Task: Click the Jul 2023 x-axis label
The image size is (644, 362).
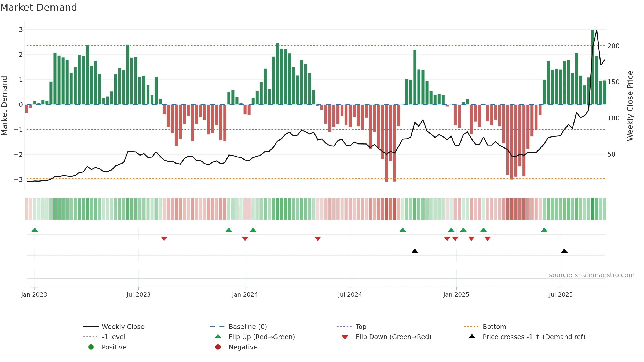Action: tap(138, 294)
